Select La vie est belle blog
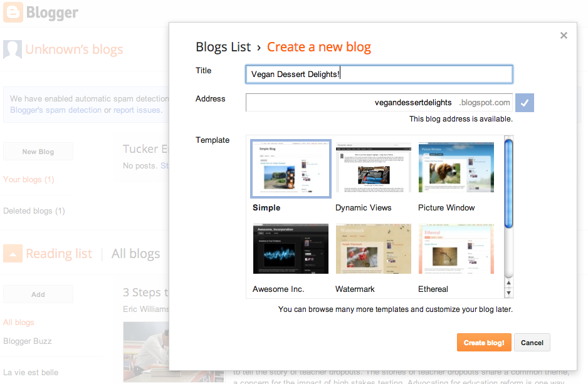Viewport: 588px width, 384px height. tap(31, 372)
